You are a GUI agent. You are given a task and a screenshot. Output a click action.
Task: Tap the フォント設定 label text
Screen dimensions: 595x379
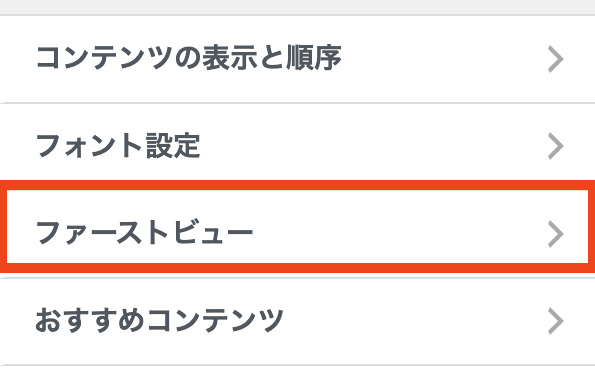click(118, 146)
